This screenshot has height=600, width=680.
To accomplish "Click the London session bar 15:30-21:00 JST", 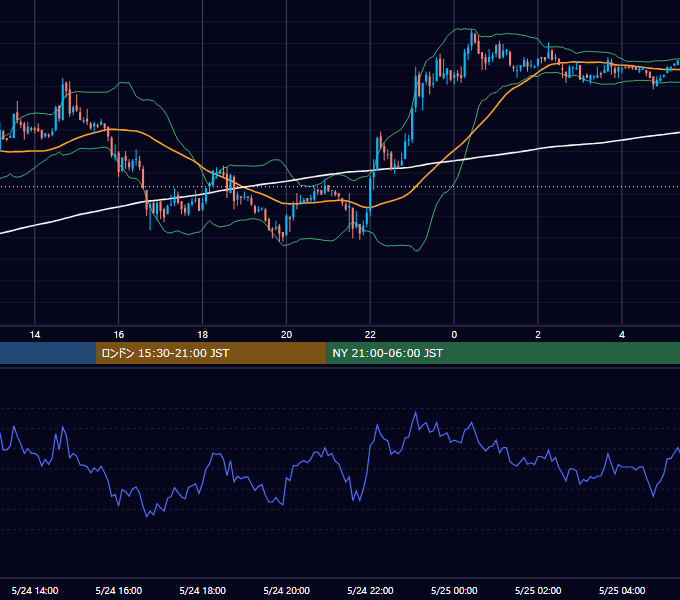I will click(211, 353).
